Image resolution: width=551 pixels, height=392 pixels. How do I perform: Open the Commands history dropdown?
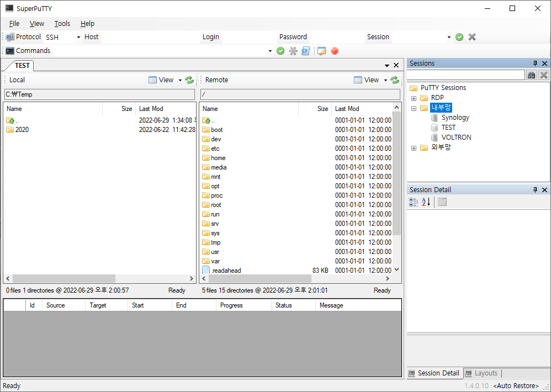pyautogui.click(x=270, y=51)
